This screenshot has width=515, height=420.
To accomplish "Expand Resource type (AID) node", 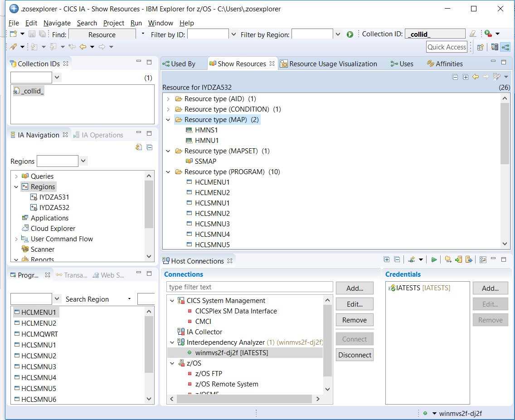I will (168, 98).
